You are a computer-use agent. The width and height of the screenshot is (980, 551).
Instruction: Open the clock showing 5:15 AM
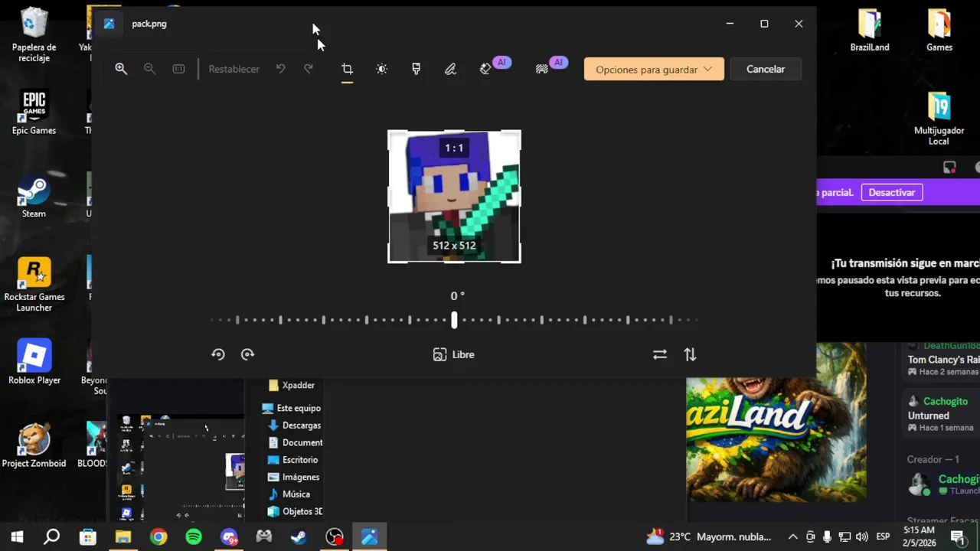[x=919, y=536]
